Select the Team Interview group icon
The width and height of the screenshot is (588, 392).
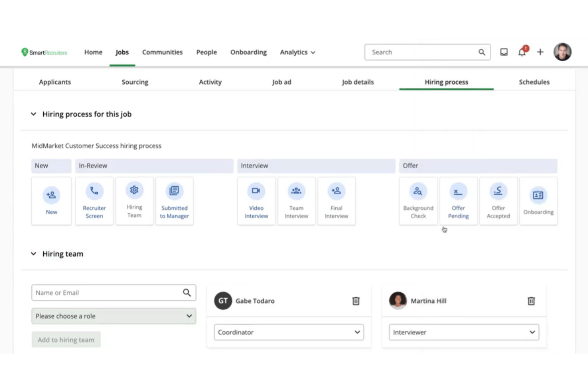(x=296, y=191)
